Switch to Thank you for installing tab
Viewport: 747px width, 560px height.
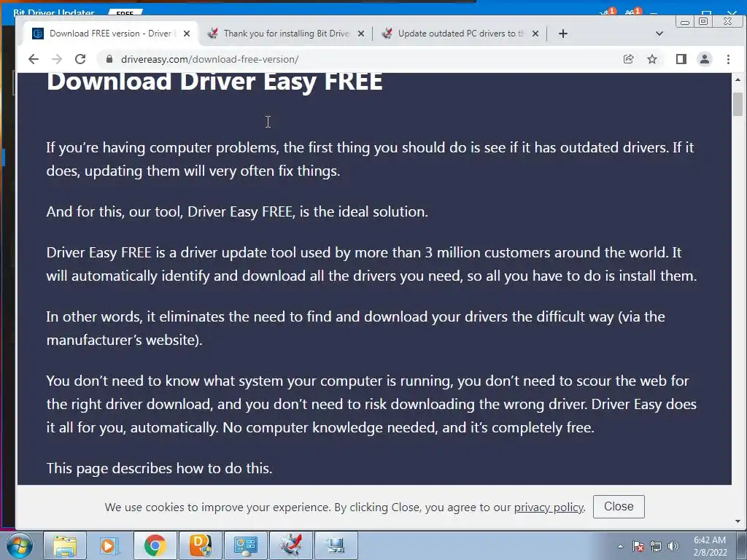pos(286,34)
